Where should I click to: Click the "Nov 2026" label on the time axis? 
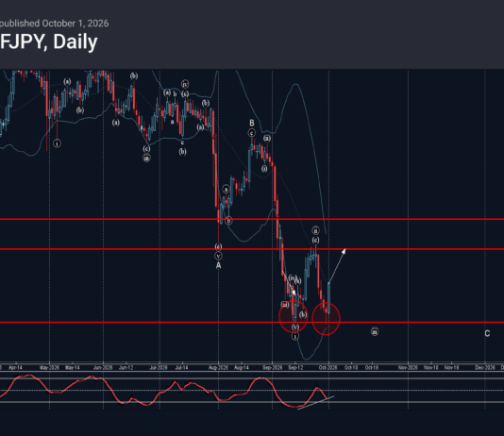click(408, 367)
